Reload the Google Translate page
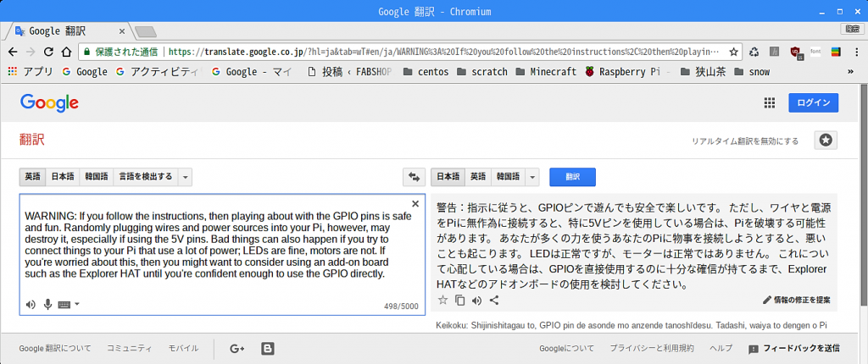Screen dimensions: 868x364 (48, 52)
